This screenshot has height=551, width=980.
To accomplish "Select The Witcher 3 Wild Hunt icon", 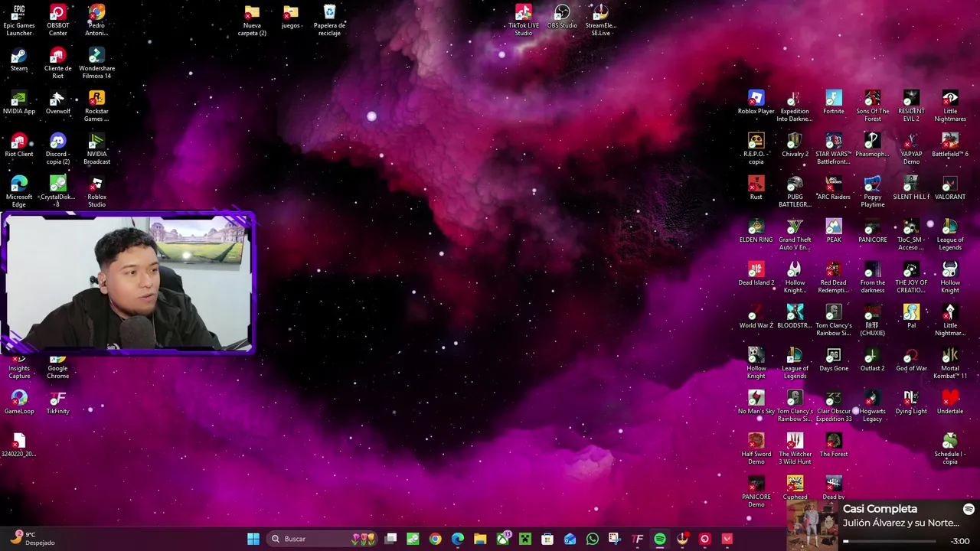I will coord(795,448).
